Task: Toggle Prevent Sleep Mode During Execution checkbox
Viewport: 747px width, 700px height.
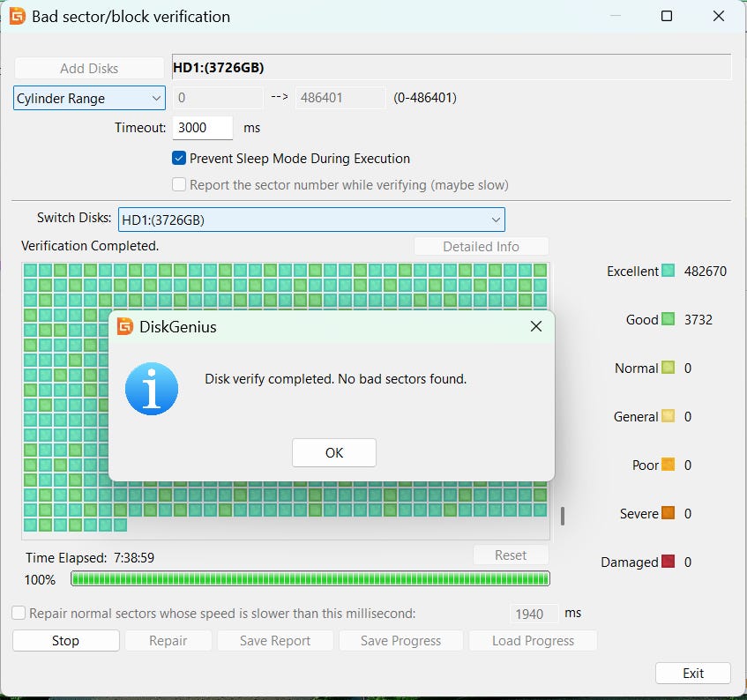Action: [179, 158]
